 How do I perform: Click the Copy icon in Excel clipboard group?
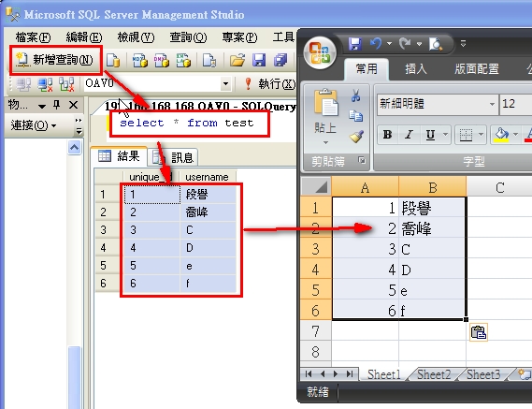[356, 116]
